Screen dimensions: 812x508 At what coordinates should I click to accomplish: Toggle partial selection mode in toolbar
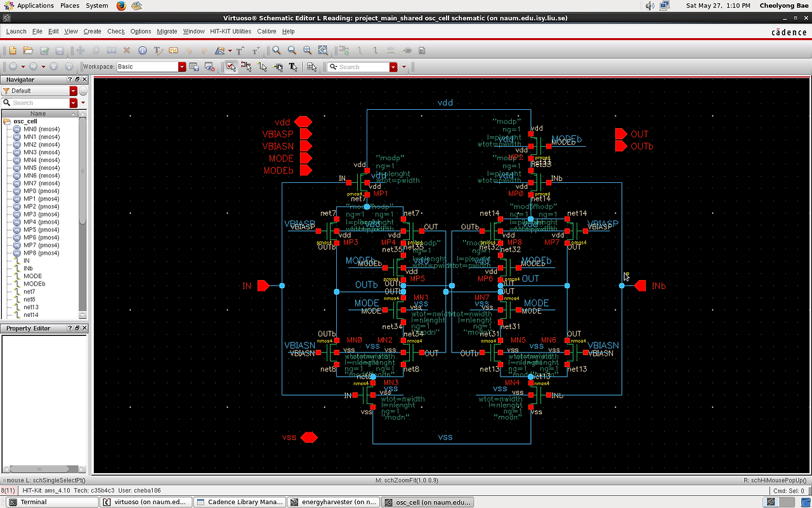coord(247,66)
